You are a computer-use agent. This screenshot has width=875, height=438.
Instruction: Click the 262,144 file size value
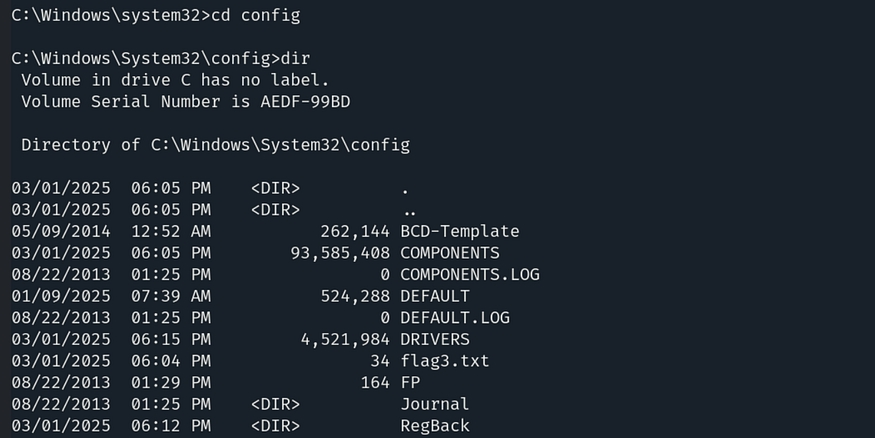click(x=355, y=231)
